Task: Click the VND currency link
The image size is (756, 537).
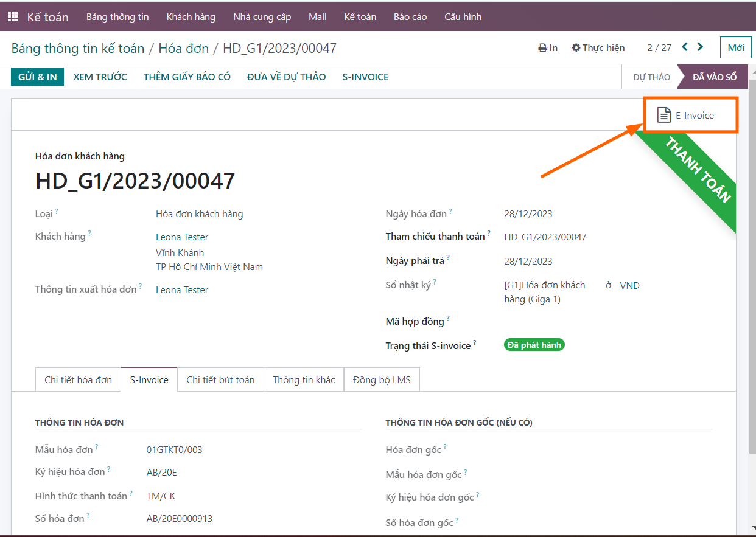Action: pyautogui.click(x=630, y=285)
